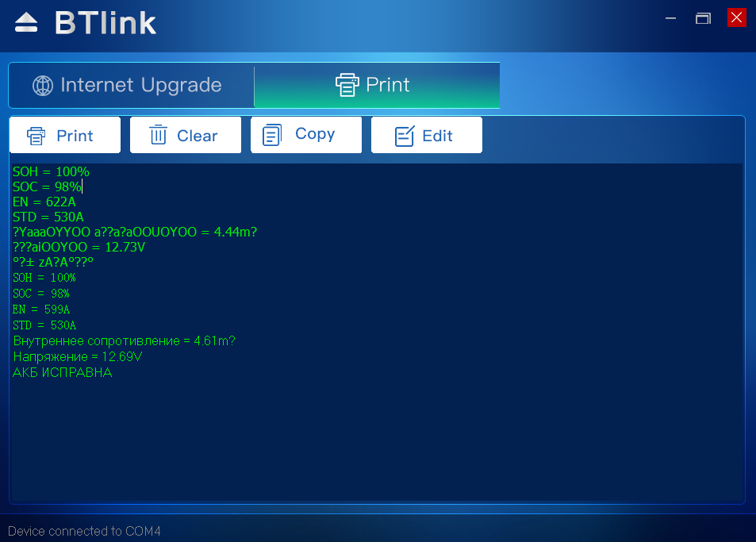Screen dimensions: 756x542
Task: Click the "Напряжение = 12.69V" line
Action: [77, 356]
